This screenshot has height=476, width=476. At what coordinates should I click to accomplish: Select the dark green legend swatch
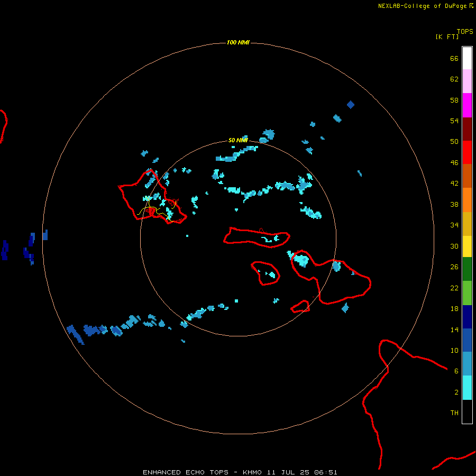tap(467, 269)
